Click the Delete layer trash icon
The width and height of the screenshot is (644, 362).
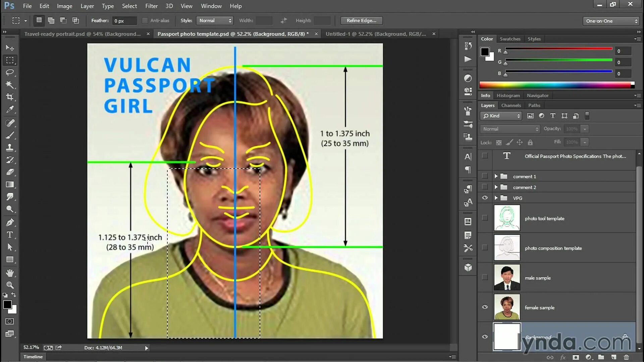(x=626, y=357)
